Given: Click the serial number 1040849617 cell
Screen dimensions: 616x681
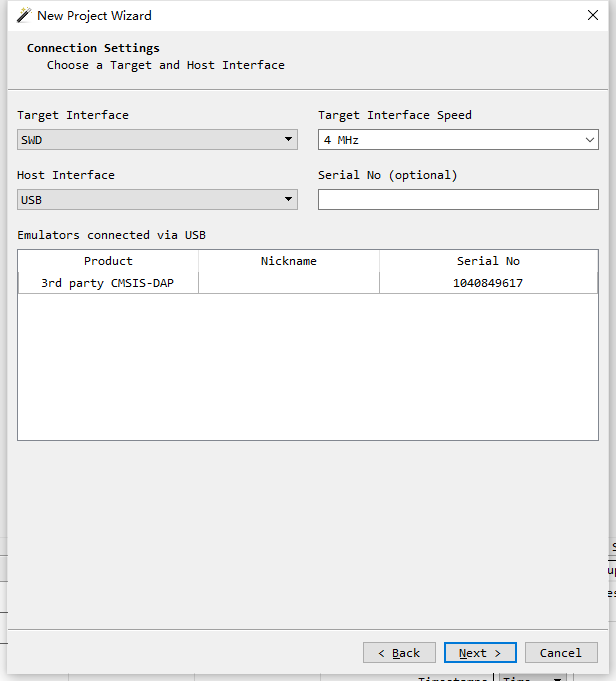Looking at the screenshot, I should [x=488, y=283].
